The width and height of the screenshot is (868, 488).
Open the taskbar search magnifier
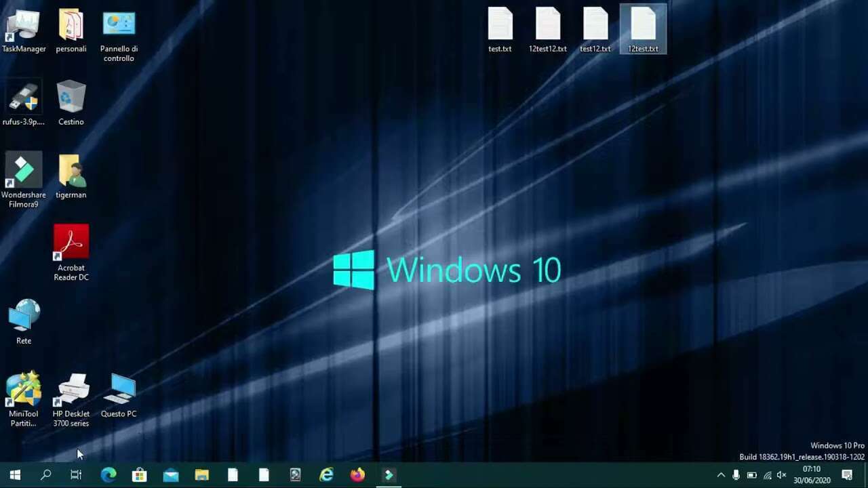45,475
